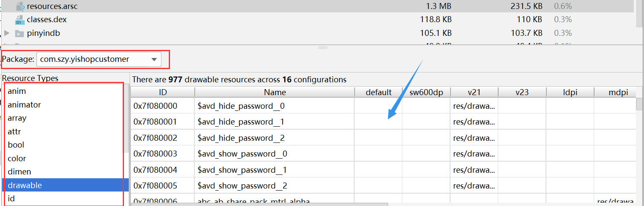The image size is (644, 206).
Task: Select the resources.arsc file row
Action: point(318,6)
